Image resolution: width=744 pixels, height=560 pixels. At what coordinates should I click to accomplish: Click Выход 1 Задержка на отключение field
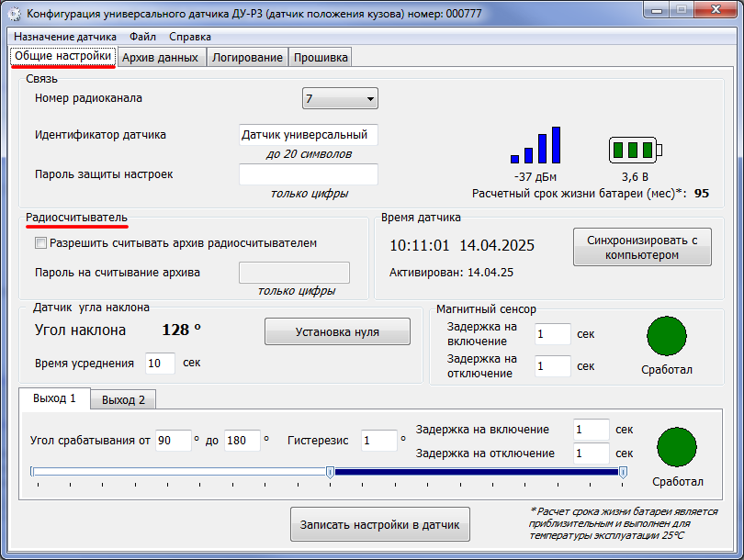[x=592, y=454]
